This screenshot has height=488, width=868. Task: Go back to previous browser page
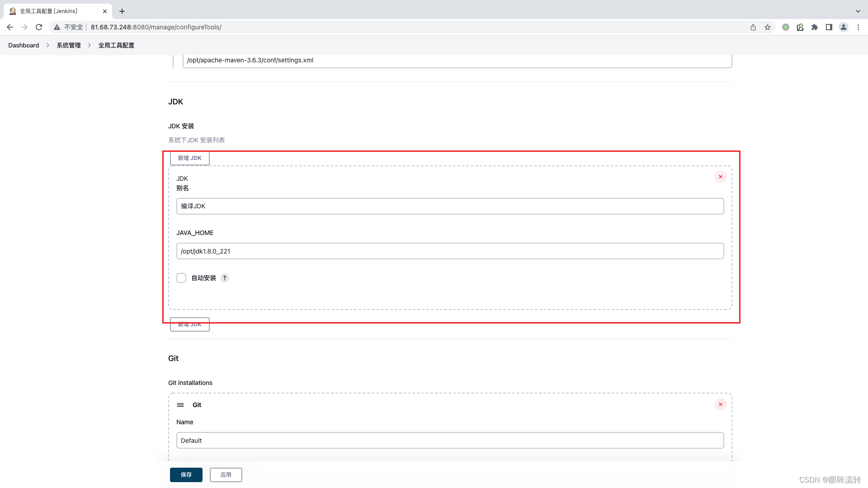(x=10, y=27)
